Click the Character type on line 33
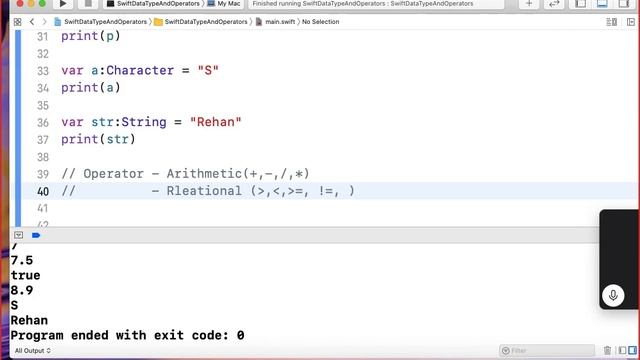The width and height of the screenshot is (640, 360). tap(140, 70)
